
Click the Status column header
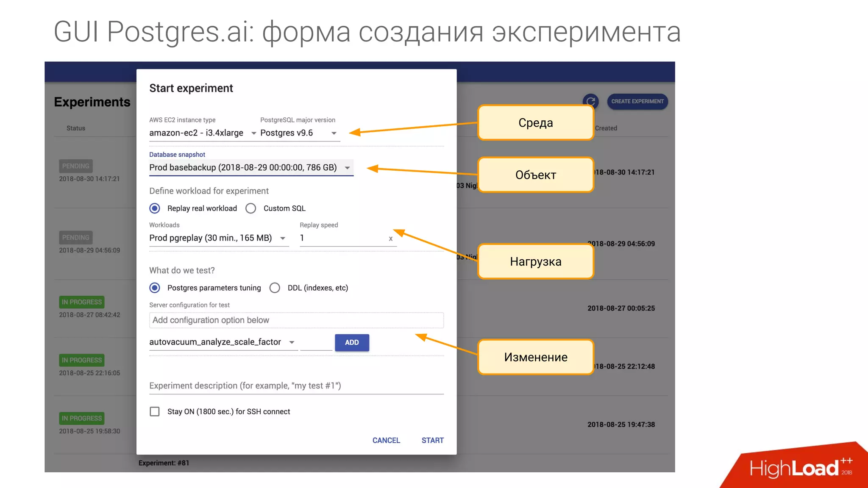tap(76, 128)
